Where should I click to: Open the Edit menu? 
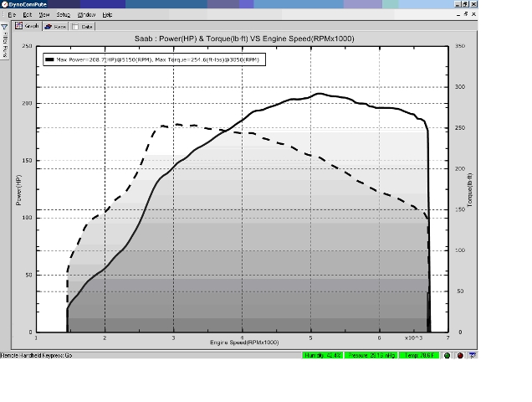(x=28, y=15)
